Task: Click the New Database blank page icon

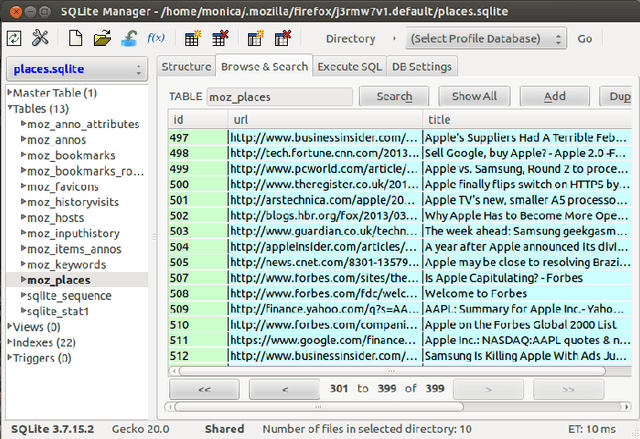Action: (75, 38)
